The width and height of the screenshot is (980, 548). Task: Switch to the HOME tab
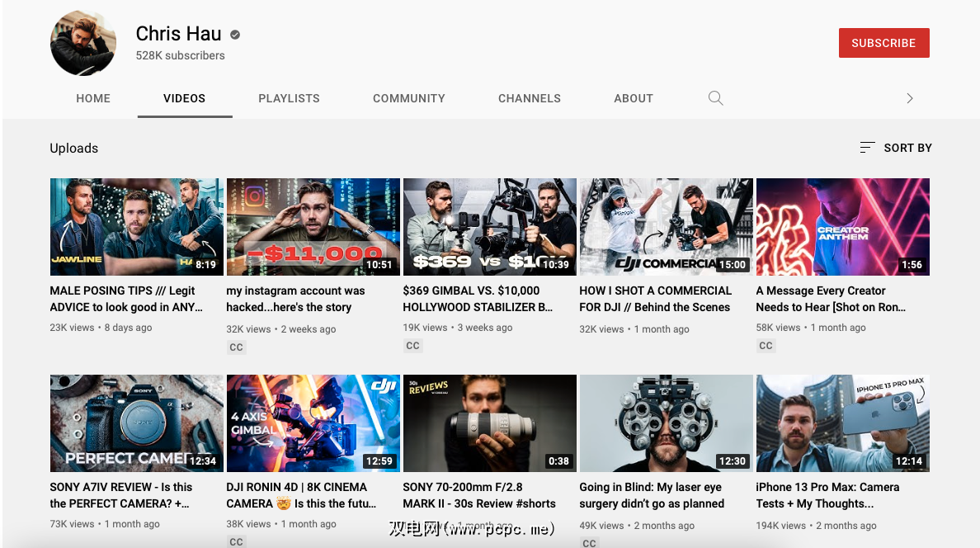pos(93,98)
